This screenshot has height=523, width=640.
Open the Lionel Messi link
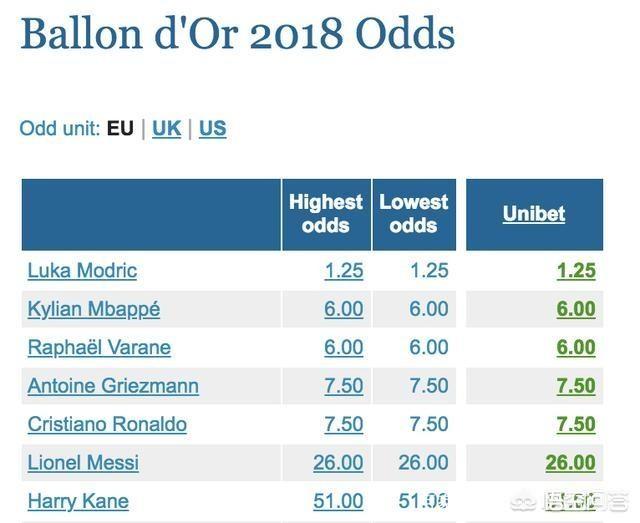coord(83,463)
